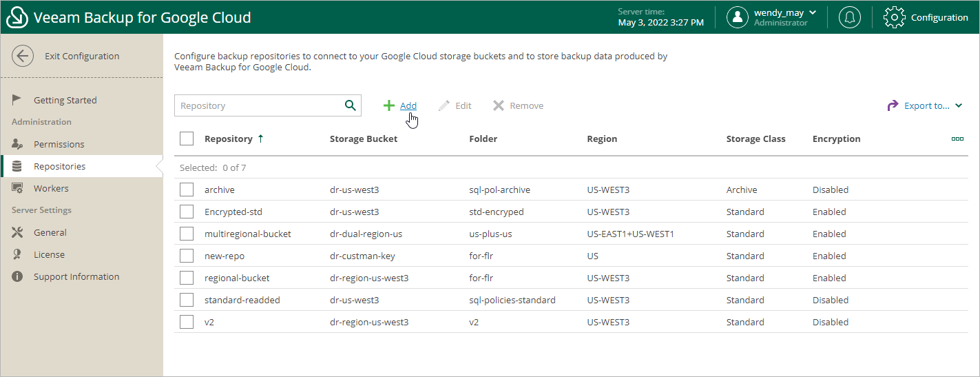Toggle the select-all header checkbox
This screenshot has height=377, width=980.
tap(187, 139)
